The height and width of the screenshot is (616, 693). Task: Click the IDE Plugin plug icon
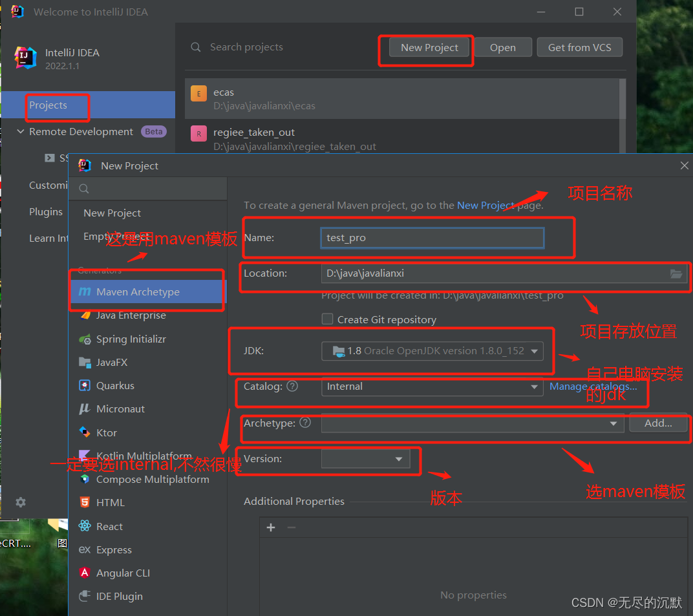coord(85,596)
